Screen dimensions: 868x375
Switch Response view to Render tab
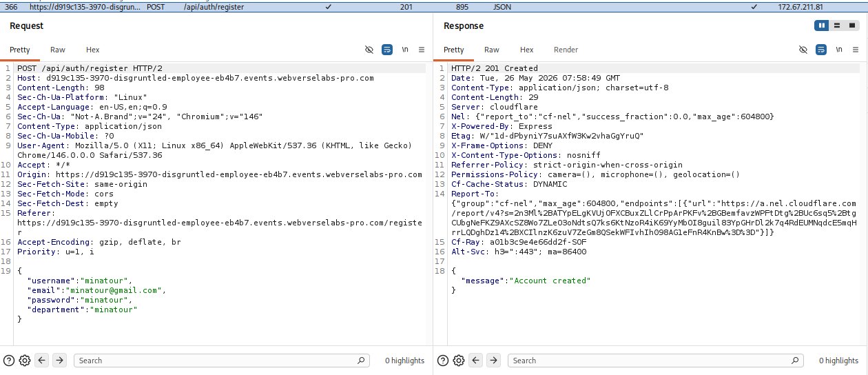pyautogui.click(x=566, y=50)
